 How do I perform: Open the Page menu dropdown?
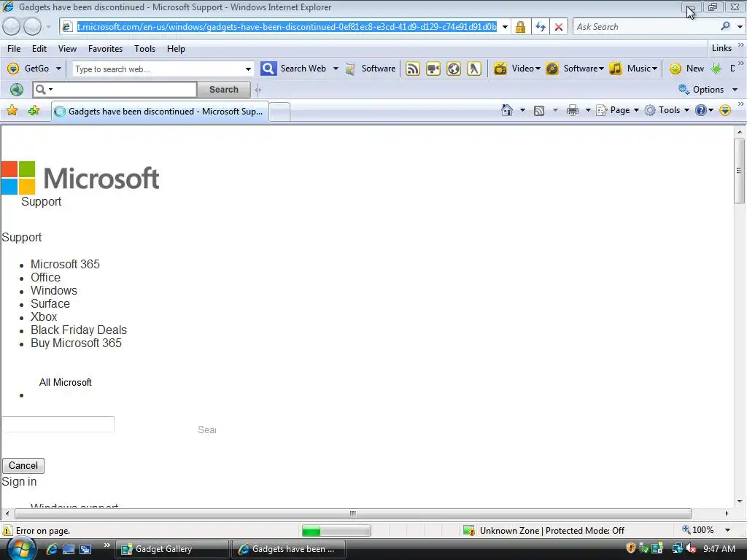click(x=618, y=111)
